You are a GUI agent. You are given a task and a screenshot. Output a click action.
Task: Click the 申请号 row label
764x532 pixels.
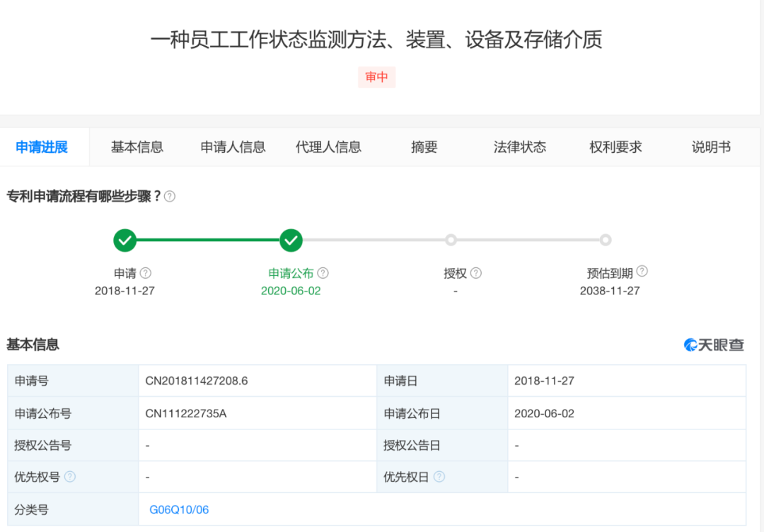click(x=32, y=381)
